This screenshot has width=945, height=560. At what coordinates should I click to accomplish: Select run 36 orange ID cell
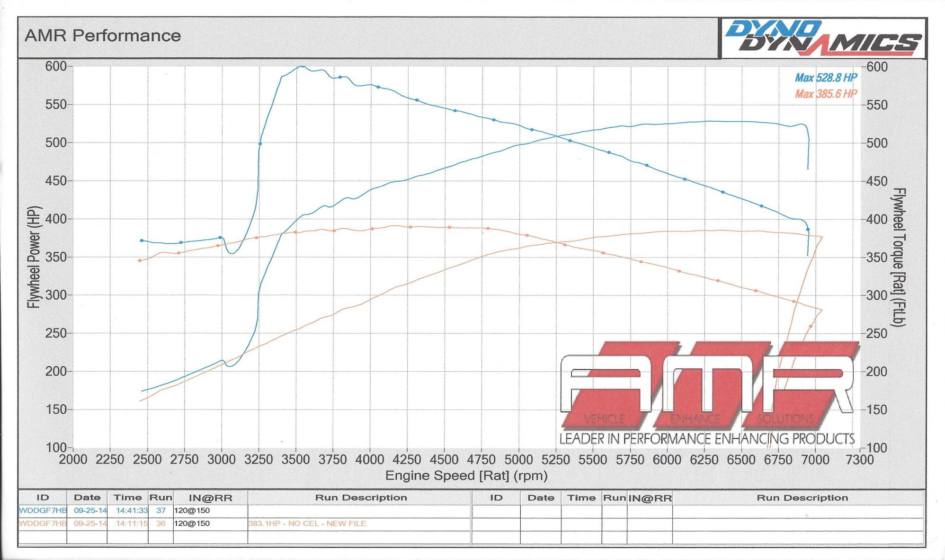pyautogui.click(x=43, y=524)
